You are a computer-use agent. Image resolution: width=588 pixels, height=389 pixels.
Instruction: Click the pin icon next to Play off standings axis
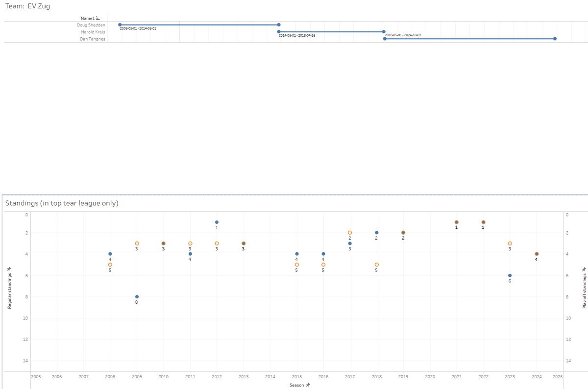584,269
